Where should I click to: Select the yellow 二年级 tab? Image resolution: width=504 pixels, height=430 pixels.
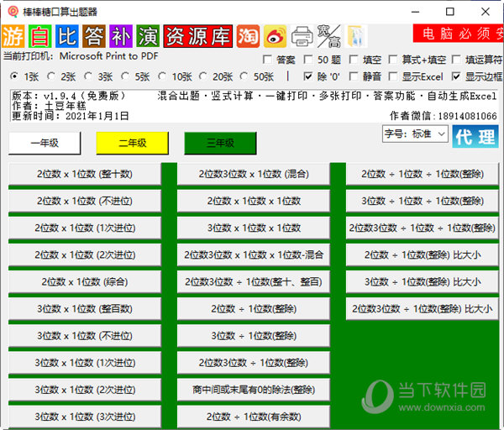click(x=132, y=144)
